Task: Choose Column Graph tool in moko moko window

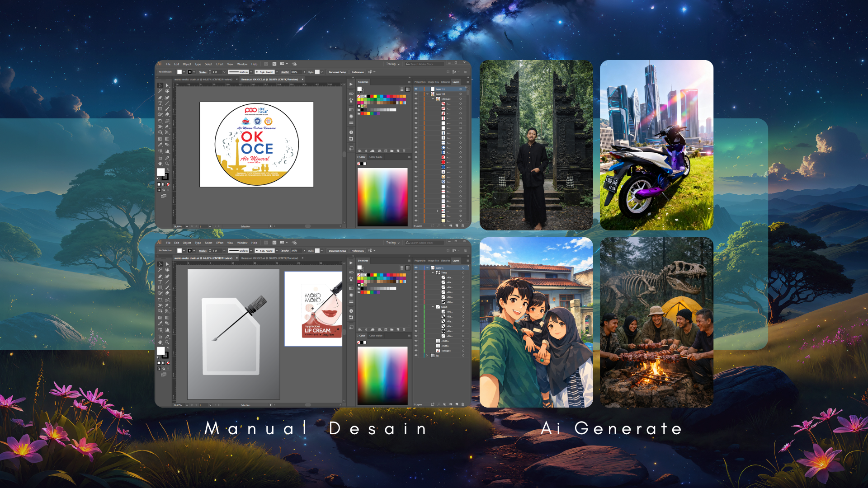Action: [x=167, y=330]
